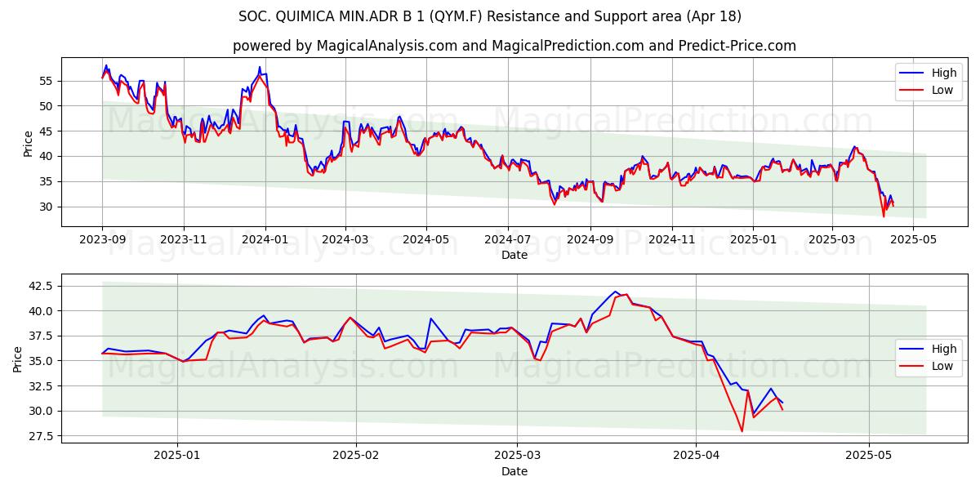
Task: Click top chart y-axis value 50
Action: (x=48, y=106)
